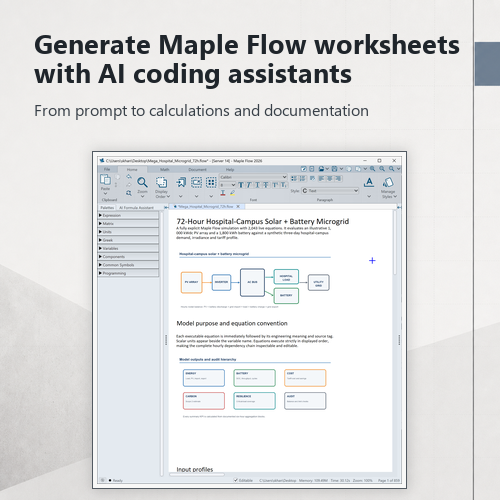500x500 pixels.
Task: Switch to the Help ribbon tab
Action: pos(230,169)
